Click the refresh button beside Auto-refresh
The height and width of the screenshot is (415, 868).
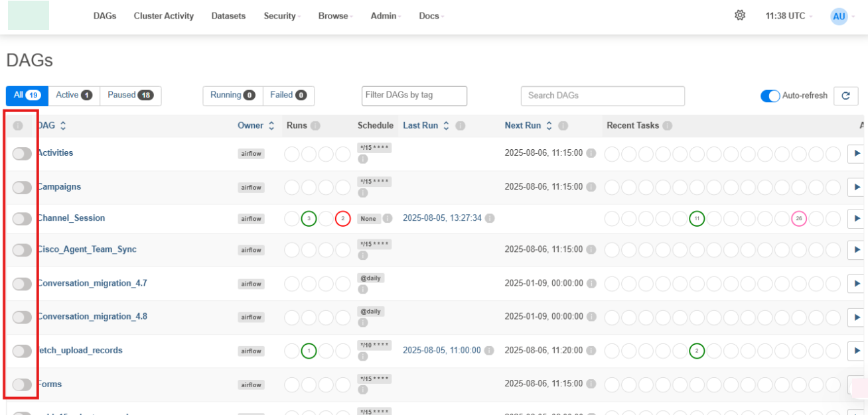point(845,95)
